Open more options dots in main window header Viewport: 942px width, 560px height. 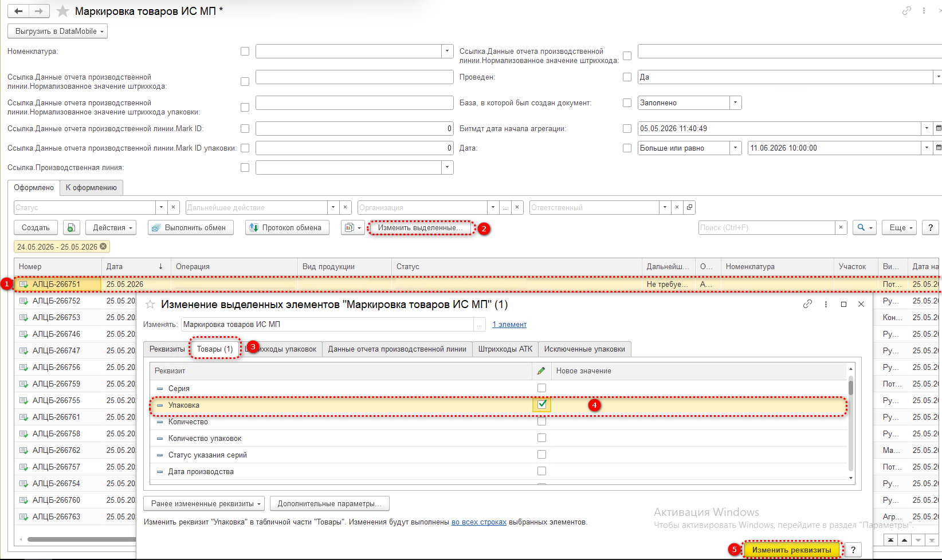tap(924, 11)
